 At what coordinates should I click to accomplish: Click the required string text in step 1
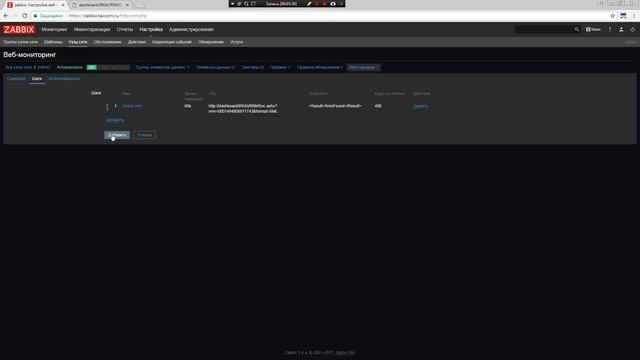pos(335,106)
